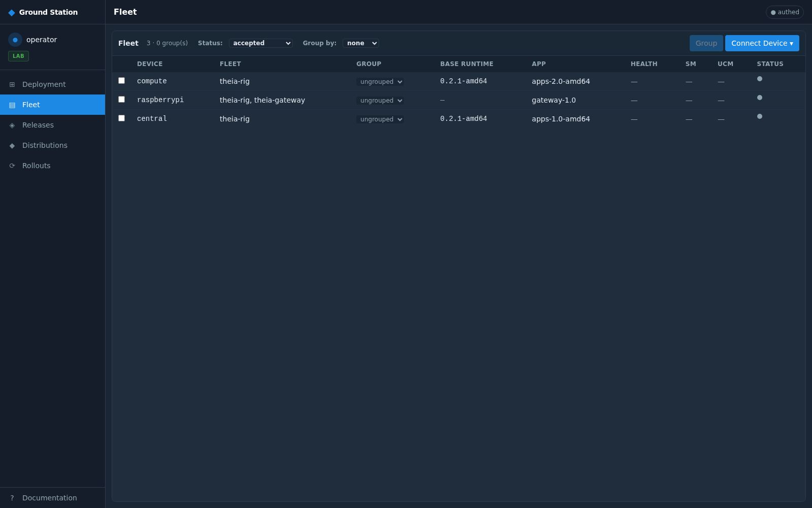Click the Fleet list icon in sidebar
The image size is (812, 508).
tap(12, 105)
